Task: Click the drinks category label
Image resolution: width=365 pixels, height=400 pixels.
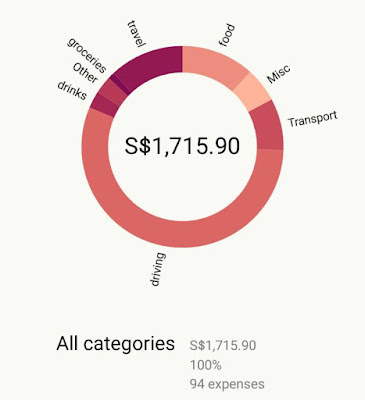Action: point(72,90)
